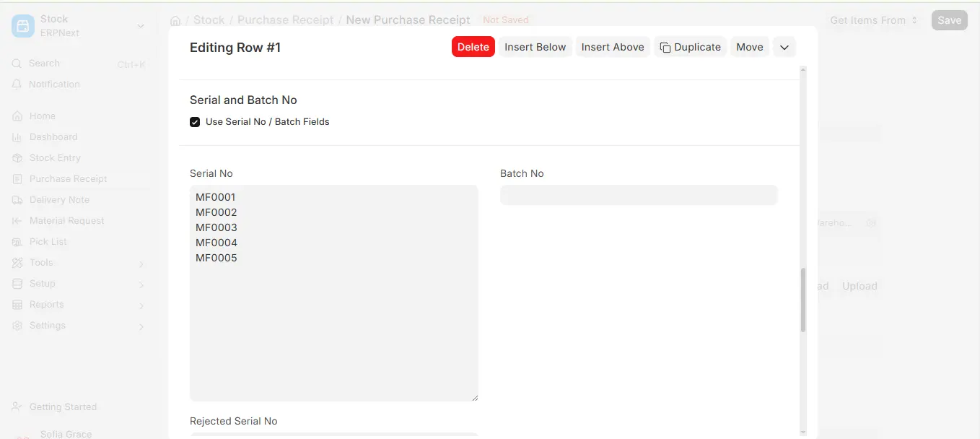
Task: Click the Insert Above button
Action: [x=613, y=47]
